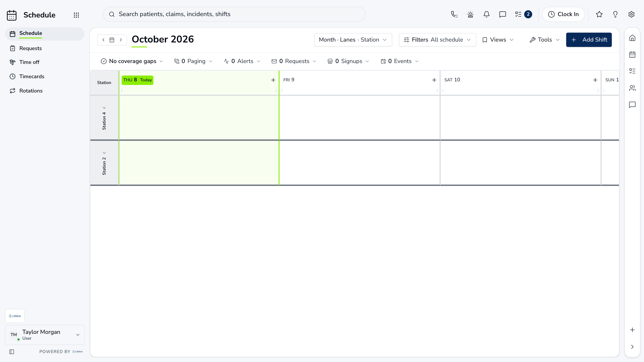Open the Filters All schedule dropdown
The height and width of the screenshot is (362, 644).
click(438, 40)
